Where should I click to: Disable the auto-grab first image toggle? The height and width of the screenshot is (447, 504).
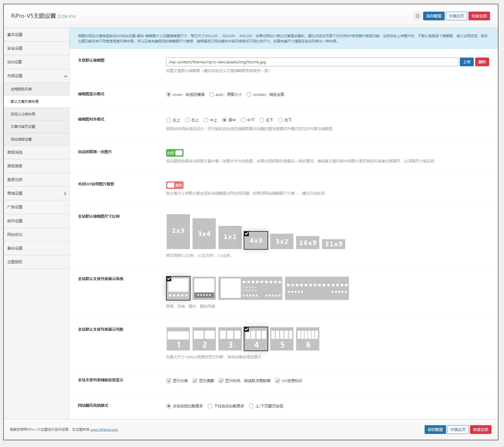point(174,153)
